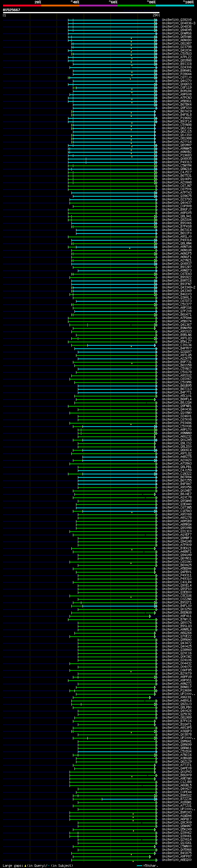Select the UniRef100_Q40436 label

[176, 410]
